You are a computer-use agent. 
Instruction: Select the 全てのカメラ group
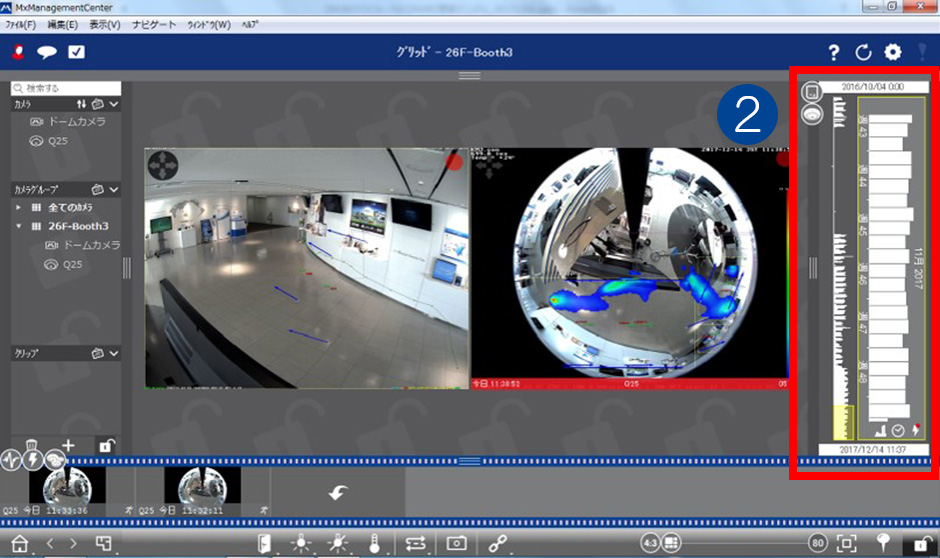pyautogui.click(x=70, y=207)
